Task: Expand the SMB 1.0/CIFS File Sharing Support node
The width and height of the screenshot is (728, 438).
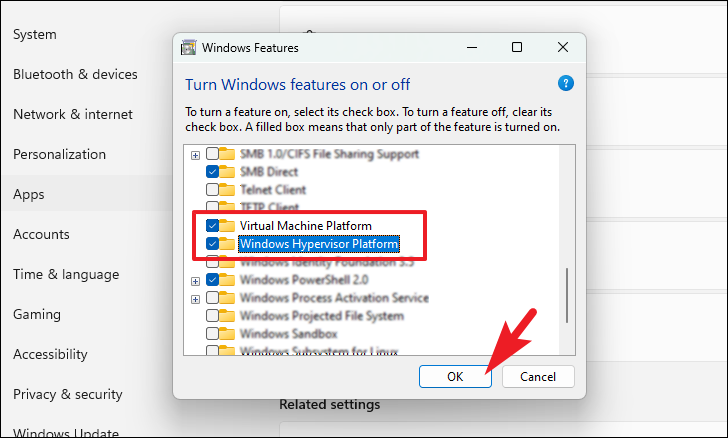Action: click(x=195, y=155)
